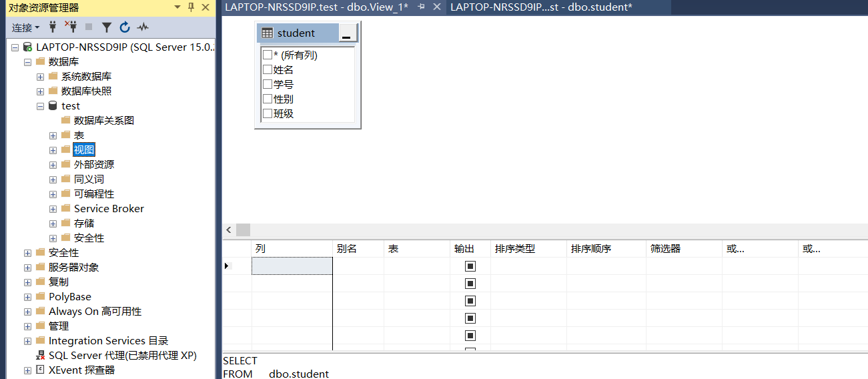Image resolution: width=868 pixels, height=379 pixels.
Task: Open the 连接 dropdown
Action: tap(26, 27)
